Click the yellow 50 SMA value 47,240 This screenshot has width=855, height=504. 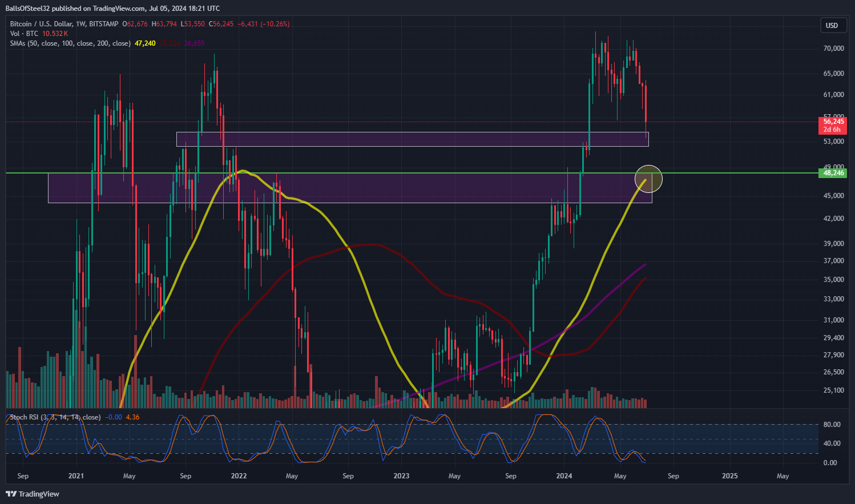tap(145, 43)
